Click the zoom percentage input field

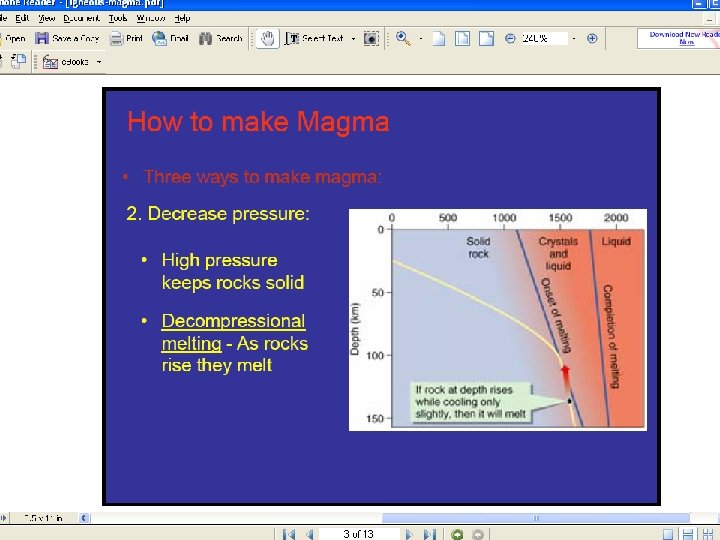point(544,39)
